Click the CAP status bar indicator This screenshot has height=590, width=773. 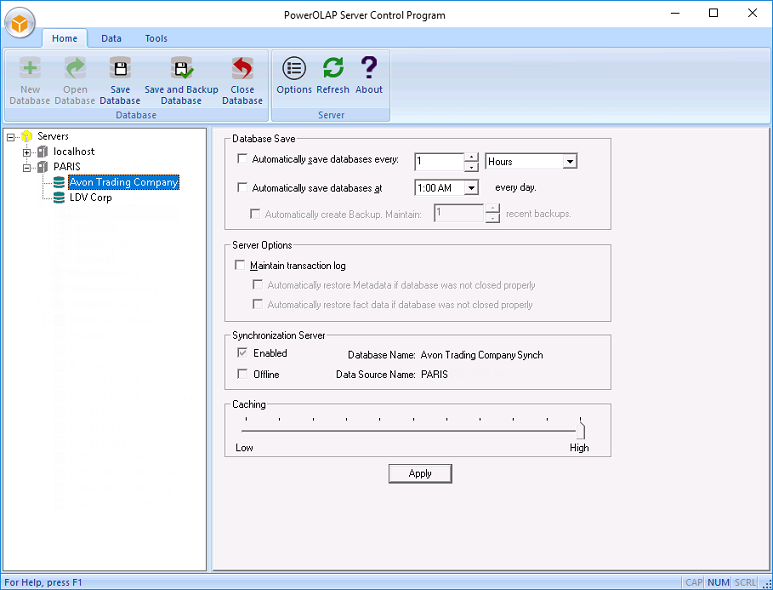[x=694, y=583]
